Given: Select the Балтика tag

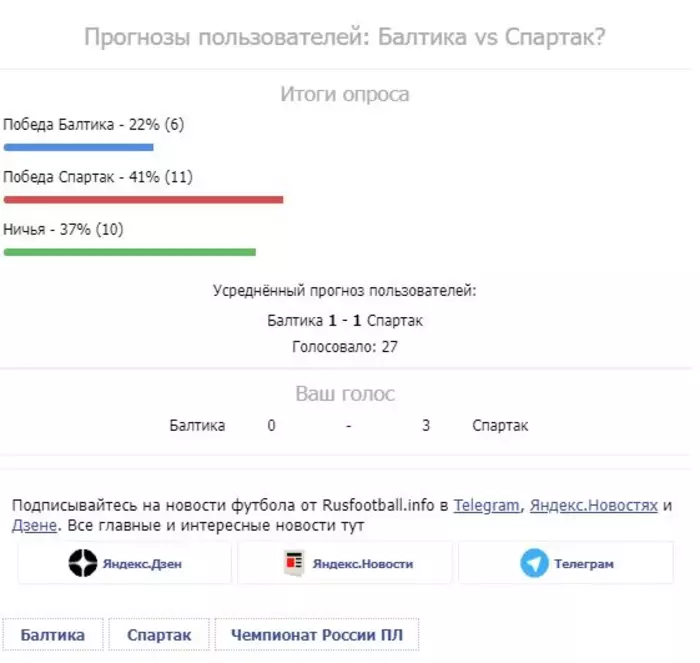Looking at the screenshot, I should (53, 635).
